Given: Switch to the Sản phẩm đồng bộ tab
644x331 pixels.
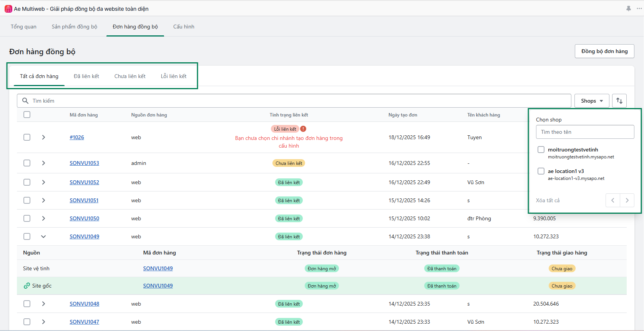Looking at the screenshot, I should (75, 27).
